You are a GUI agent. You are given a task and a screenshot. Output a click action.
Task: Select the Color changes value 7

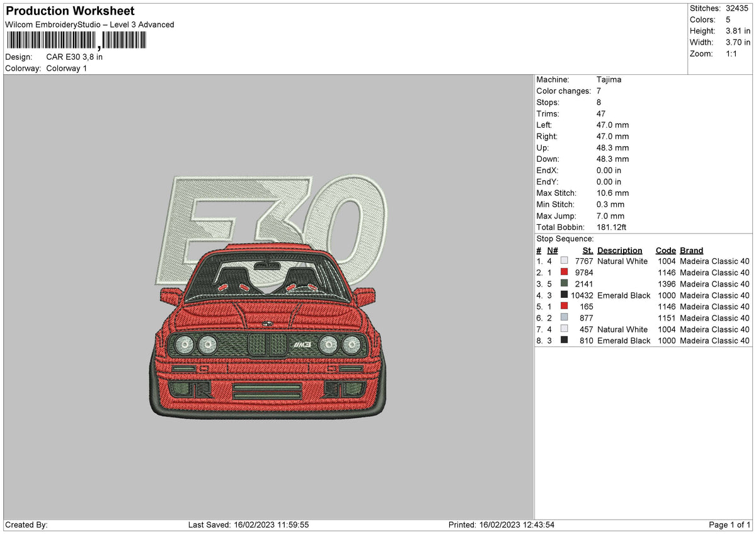pos(598,91)
